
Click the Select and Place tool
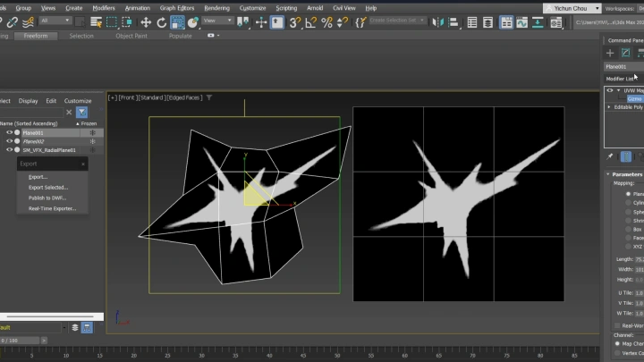[x=192, y=22]
